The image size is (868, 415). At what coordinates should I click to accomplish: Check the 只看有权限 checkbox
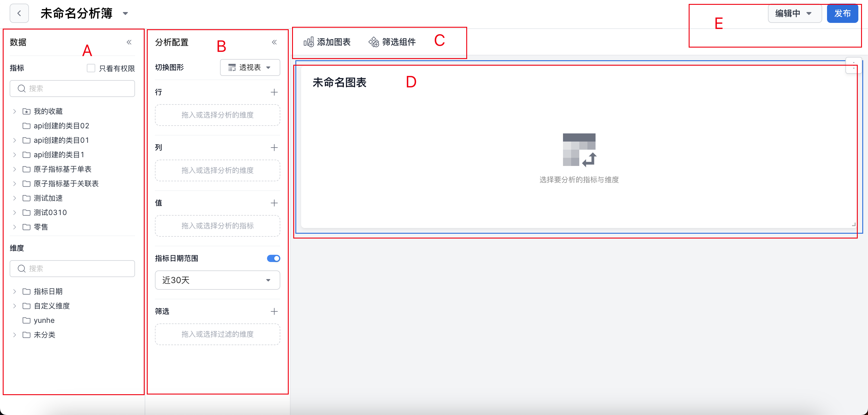coord(91,68)
